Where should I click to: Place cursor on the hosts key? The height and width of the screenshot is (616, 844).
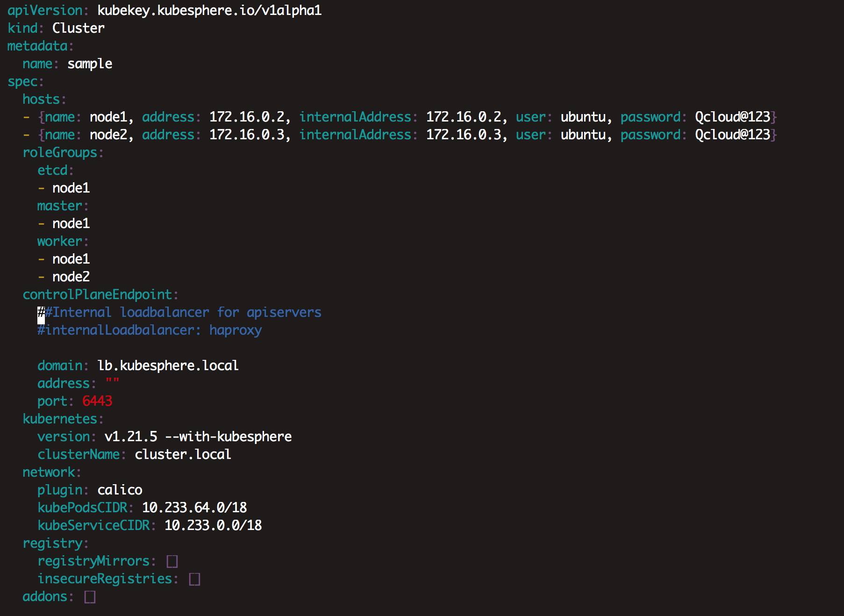[x=41, y=99]
